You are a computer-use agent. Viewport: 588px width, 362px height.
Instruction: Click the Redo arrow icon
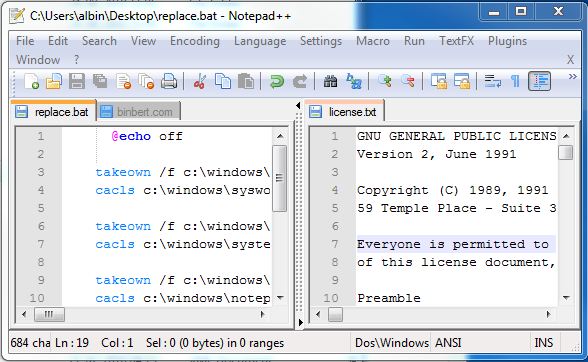(300, 81)
